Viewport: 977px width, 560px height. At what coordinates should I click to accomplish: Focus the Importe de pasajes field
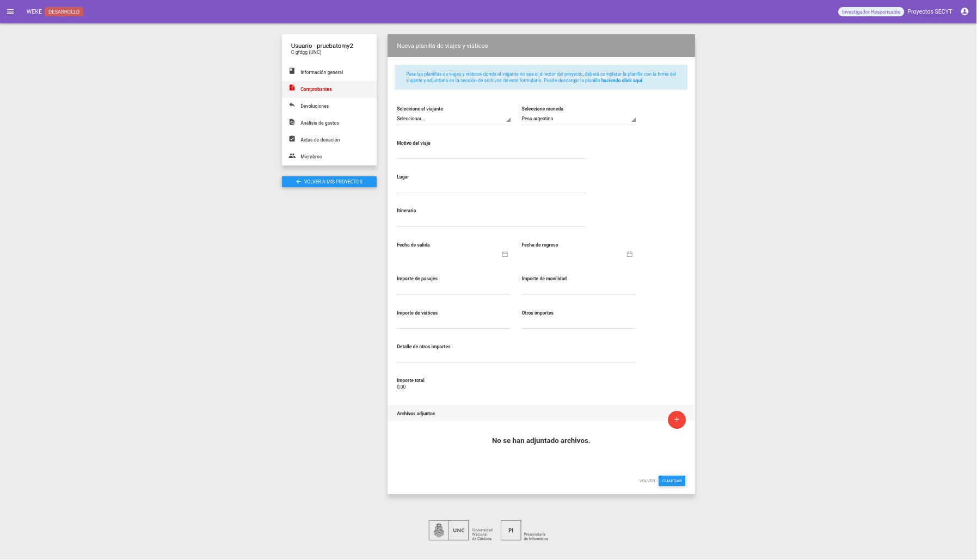click(453, 288)
